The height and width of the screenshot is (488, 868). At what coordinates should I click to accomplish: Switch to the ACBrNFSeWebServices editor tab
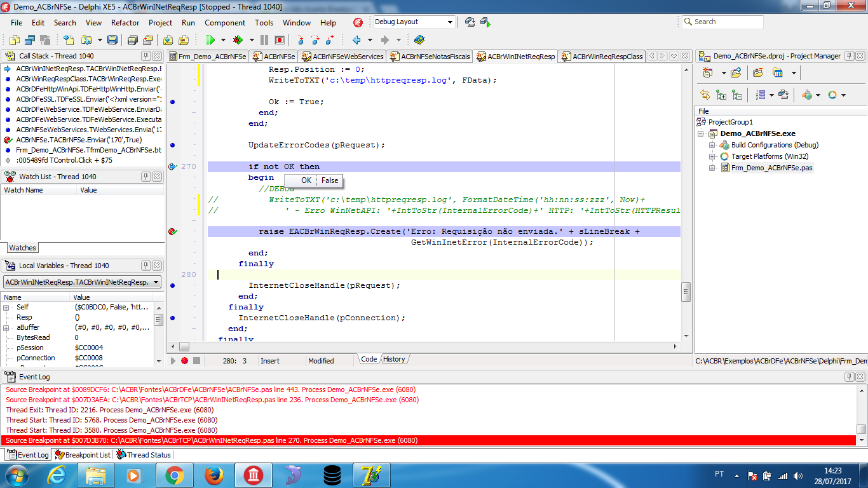pyautogui.click(x=342, y=57)
